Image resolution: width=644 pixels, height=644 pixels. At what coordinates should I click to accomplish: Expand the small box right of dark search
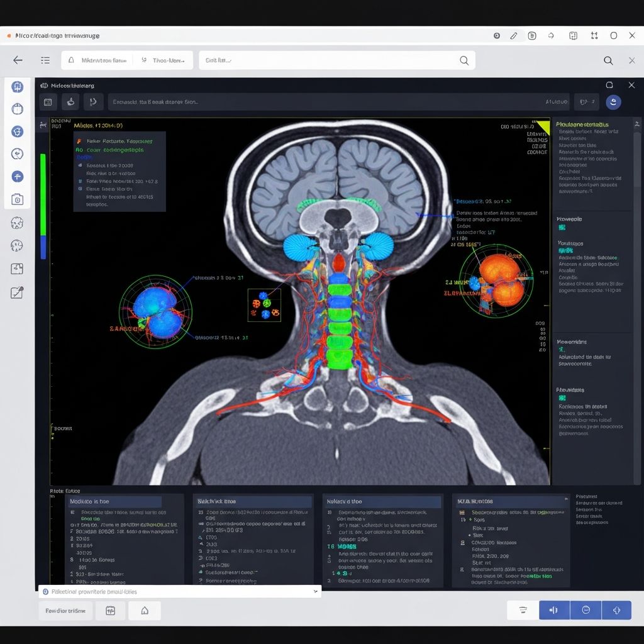coord(588,102)
